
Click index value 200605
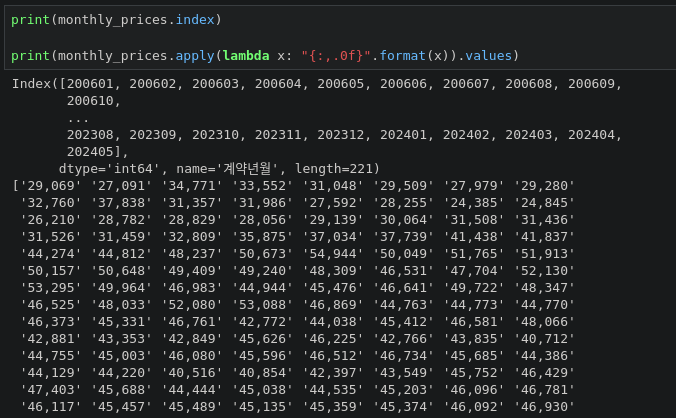pos(341,84)
